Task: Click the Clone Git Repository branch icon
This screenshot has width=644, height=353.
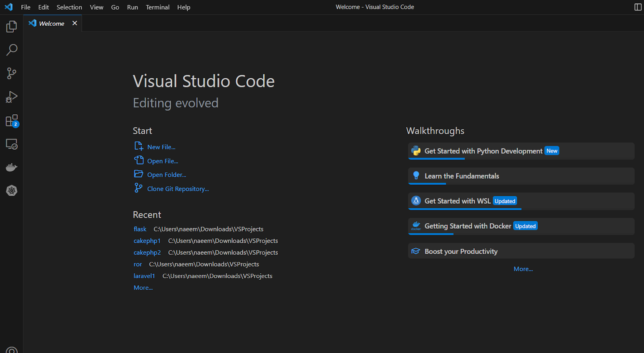Action: (x=138, y=188)
